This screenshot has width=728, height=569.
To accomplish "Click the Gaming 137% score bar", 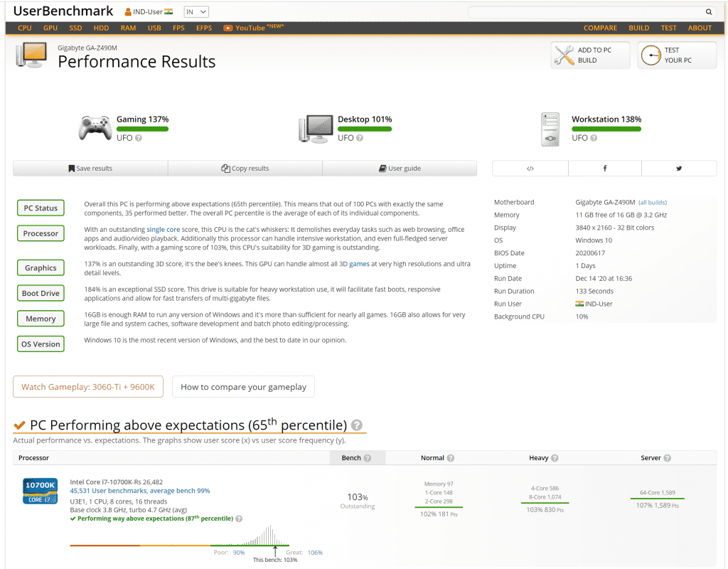I will pyautogui.click(x=142, y=129).
